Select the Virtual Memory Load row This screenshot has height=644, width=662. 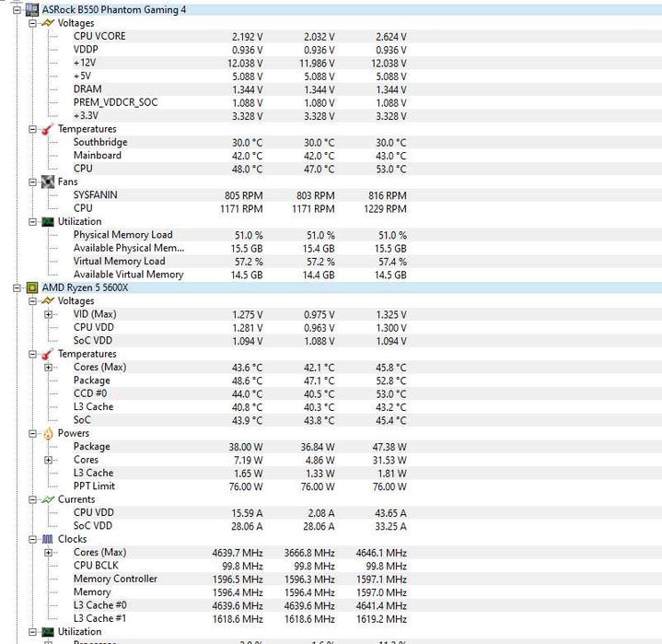point(239,262)
